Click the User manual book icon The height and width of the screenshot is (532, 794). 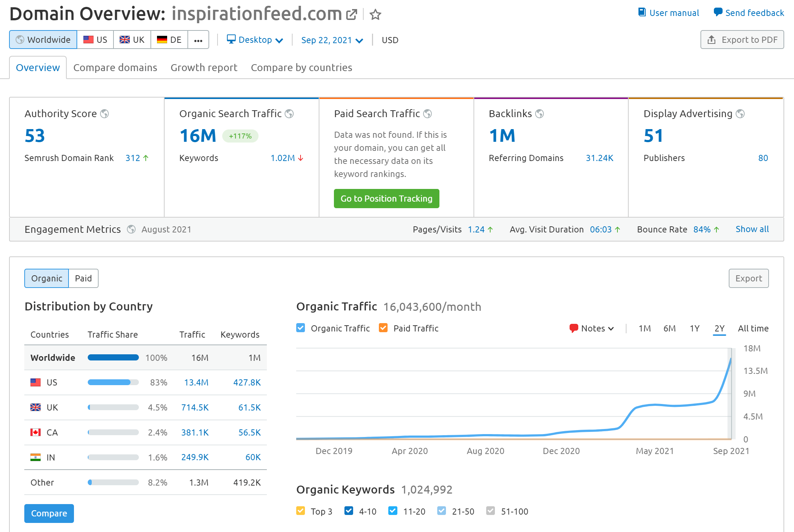click(x=642, y=12)
